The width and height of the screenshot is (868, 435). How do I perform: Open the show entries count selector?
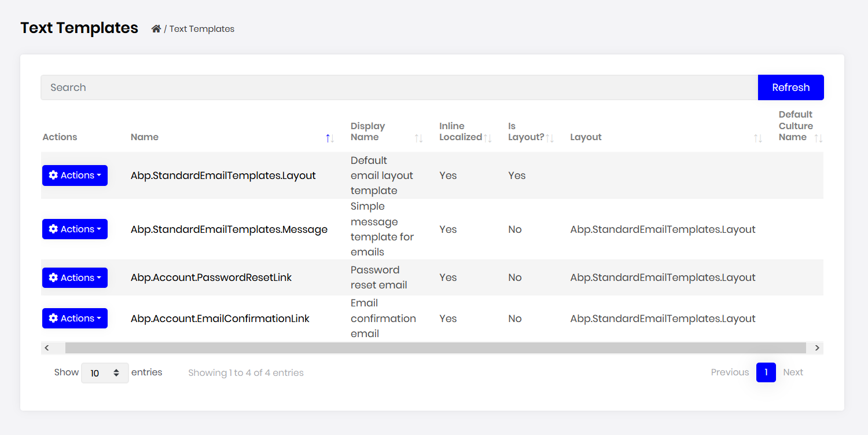pos(105,373)
